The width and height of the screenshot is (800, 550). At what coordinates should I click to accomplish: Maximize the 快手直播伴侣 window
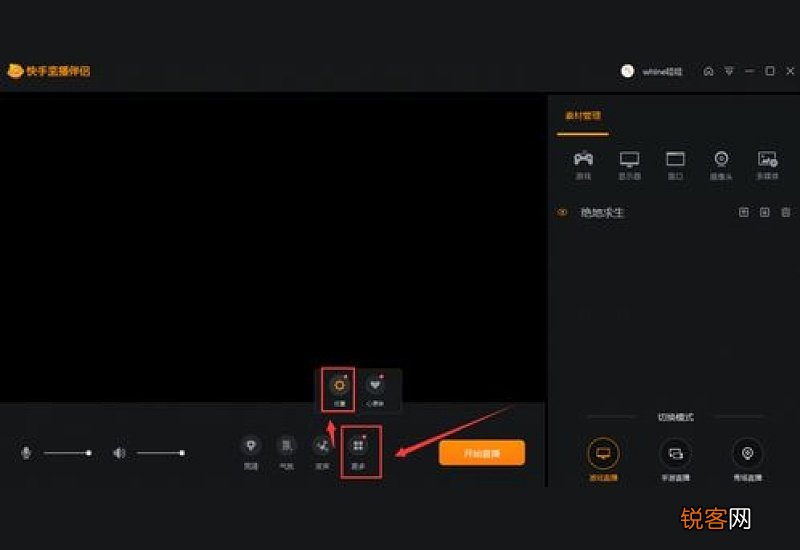(x=770, y=71)
